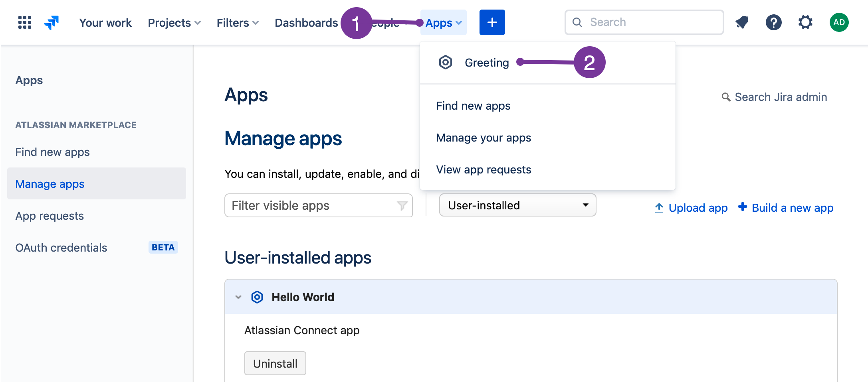Image resolution: width=868 pixels, height=382 pixels.
Task: Uninstall the Hello World app
Action: [x=275, y=363]
